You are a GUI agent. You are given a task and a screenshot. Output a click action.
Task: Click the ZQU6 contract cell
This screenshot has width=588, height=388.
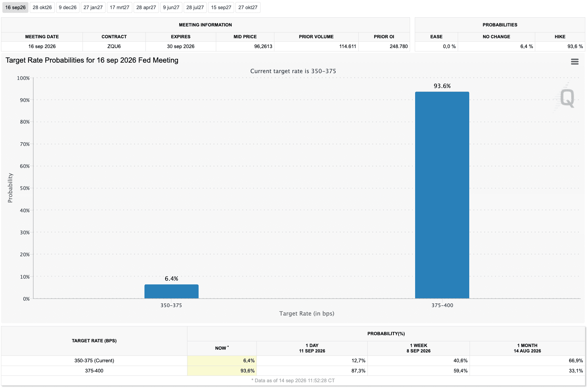[x=114, y=46]
